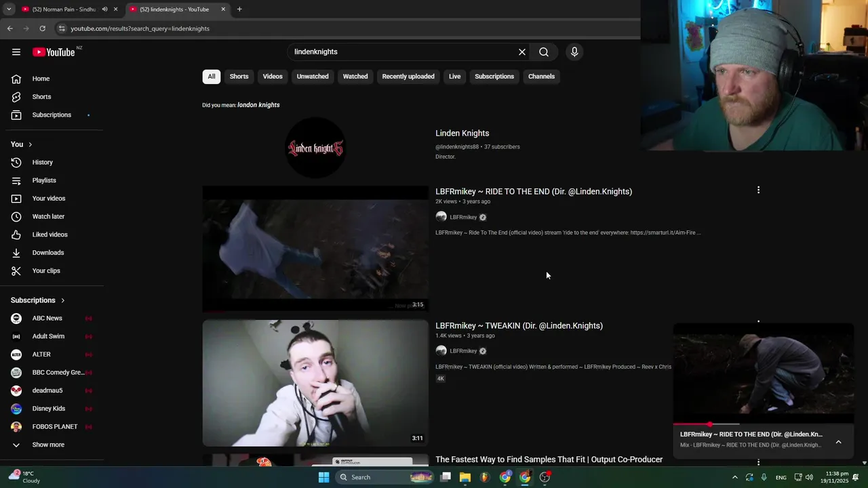The image size is (868, 488).
Task: Click the browser back arrow
Action: point(10,28)
